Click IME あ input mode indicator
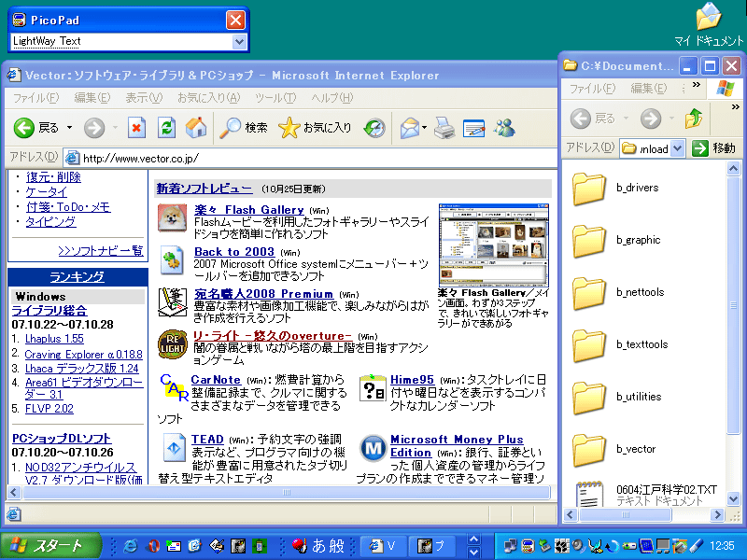 (x=317, y=546)
